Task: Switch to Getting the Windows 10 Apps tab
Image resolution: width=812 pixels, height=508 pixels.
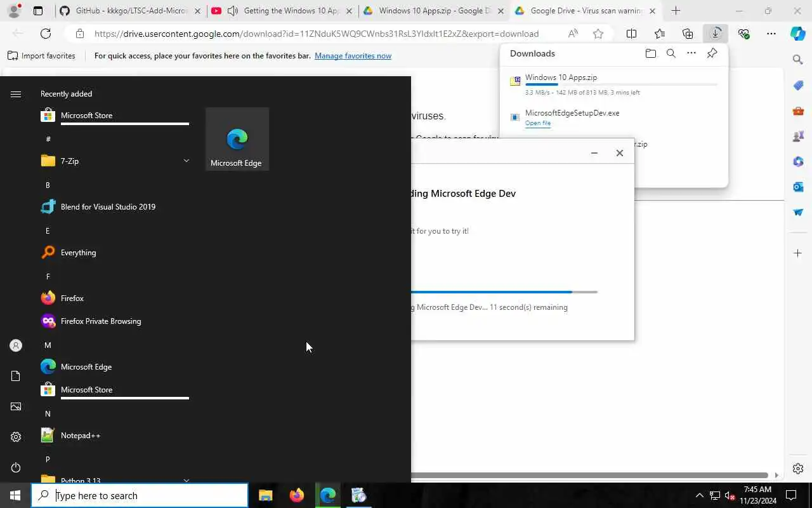Action: [282, 11]
